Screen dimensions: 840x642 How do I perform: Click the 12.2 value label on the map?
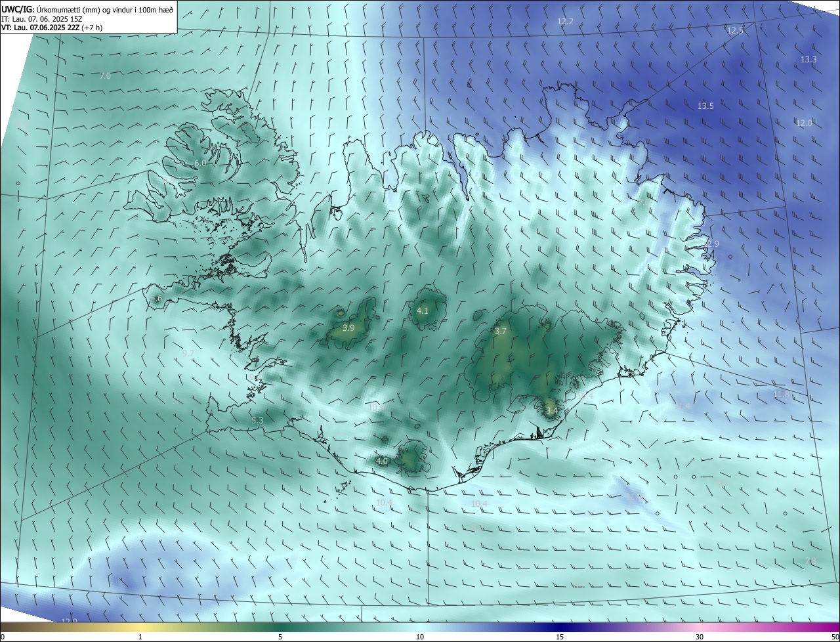coord(565,22)
